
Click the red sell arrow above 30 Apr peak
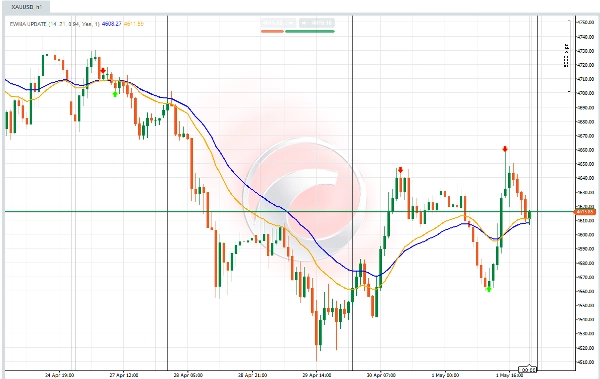click(400, 170)
